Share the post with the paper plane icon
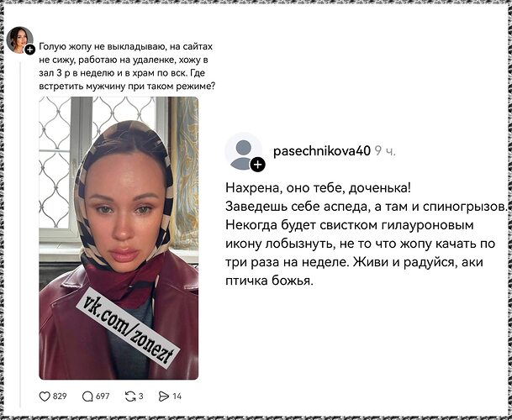Image resolution: width=512 pixels, height=420 pixels. click(x=164, y=396)
